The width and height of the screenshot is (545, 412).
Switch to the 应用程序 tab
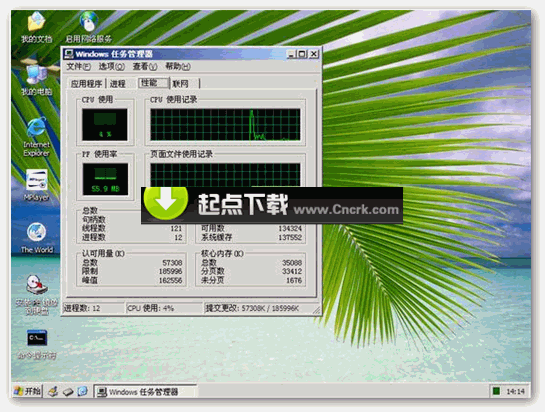pos(87,84)
